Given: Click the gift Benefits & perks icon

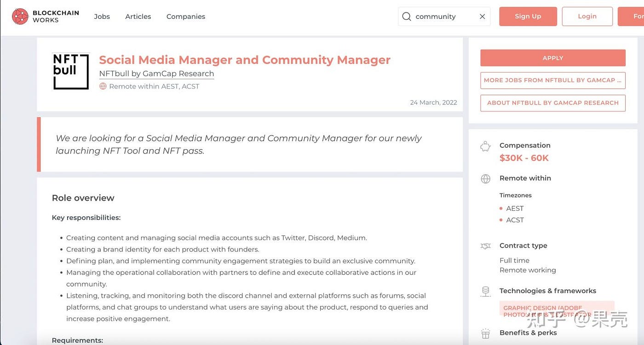Looking at the screenshot, I should coord(485,334).
